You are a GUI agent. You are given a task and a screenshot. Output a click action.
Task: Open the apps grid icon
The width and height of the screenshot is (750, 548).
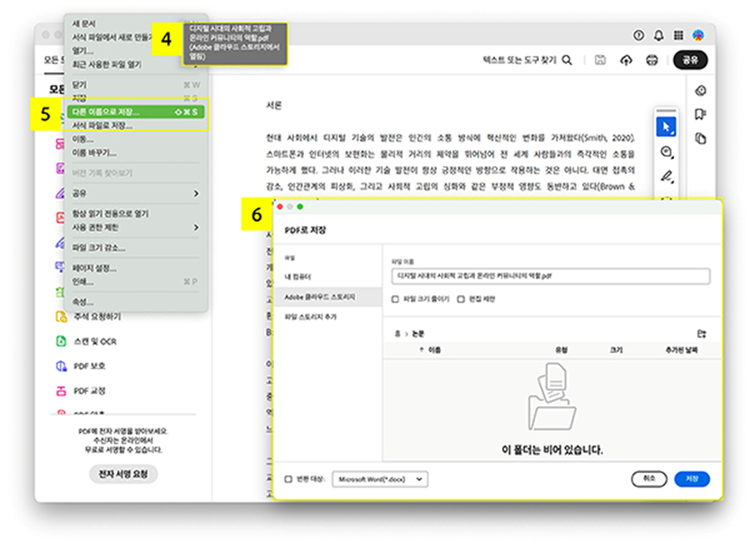coord(678,35)
